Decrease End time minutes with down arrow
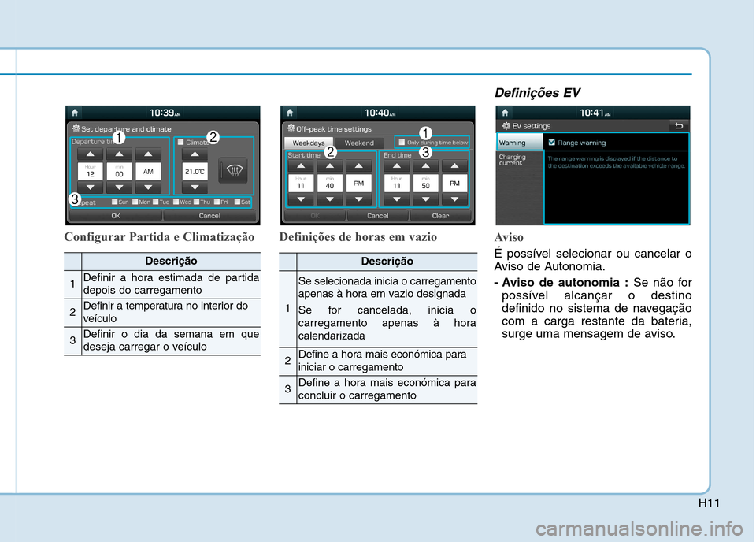 425,199
